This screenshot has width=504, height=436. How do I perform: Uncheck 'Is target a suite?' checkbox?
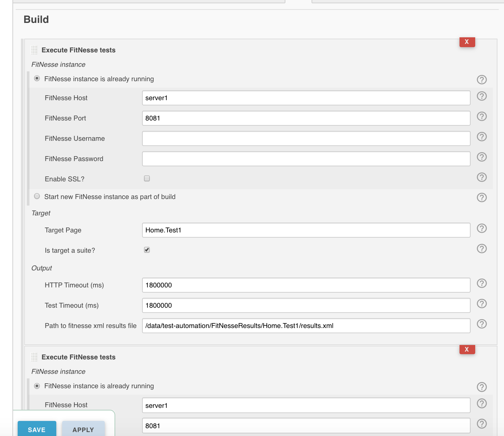tap(147, 250)
